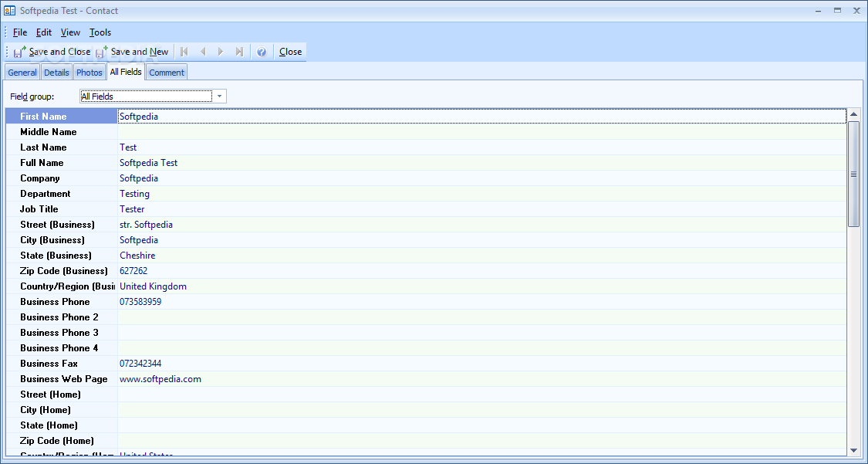Click Street (Business) value str. Softpedia
868x464 pixels.
481,225
